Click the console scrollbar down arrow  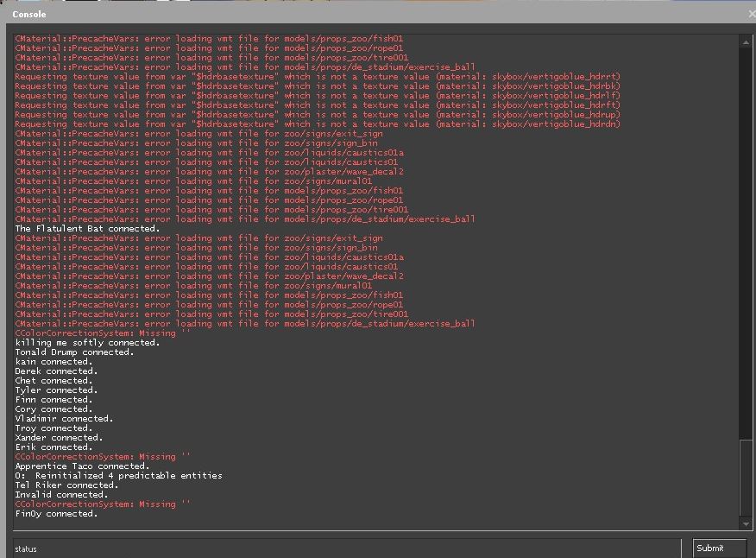746,523
